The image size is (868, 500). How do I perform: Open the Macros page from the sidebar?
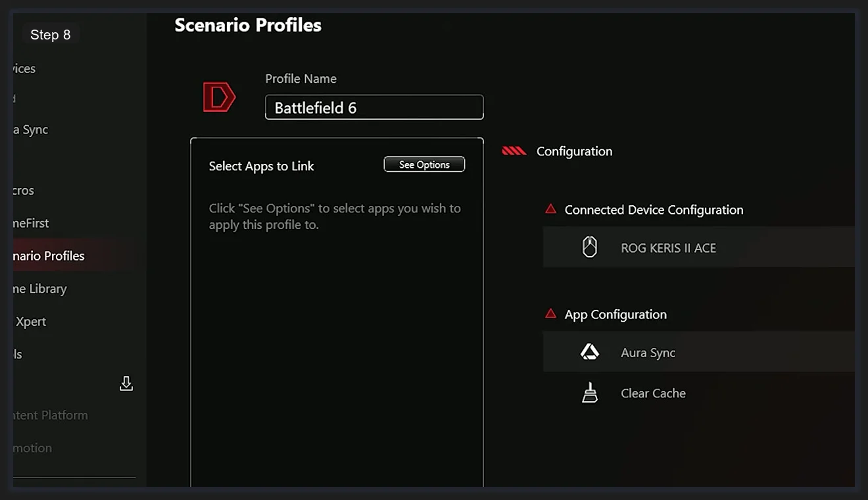[x=23, y=190]
